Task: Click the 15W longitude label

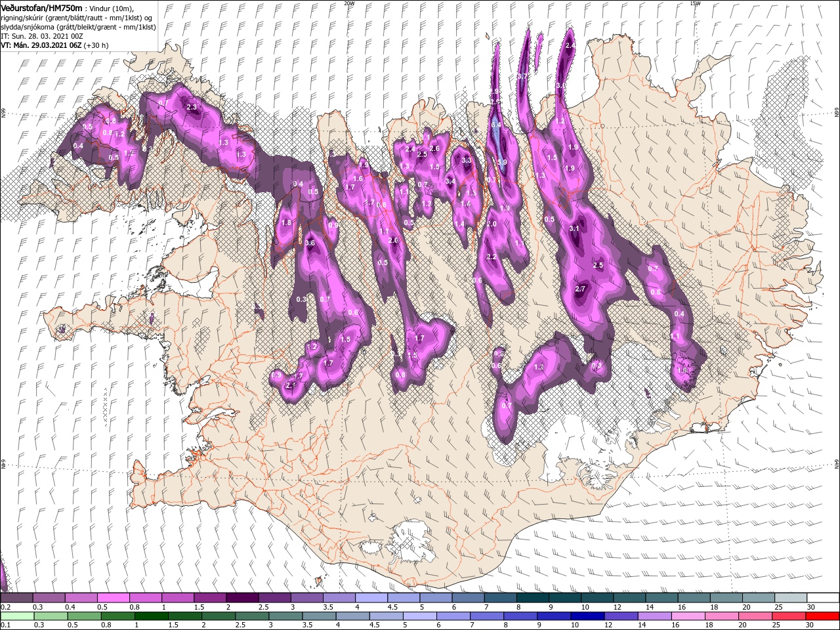Action: point(695,3)
